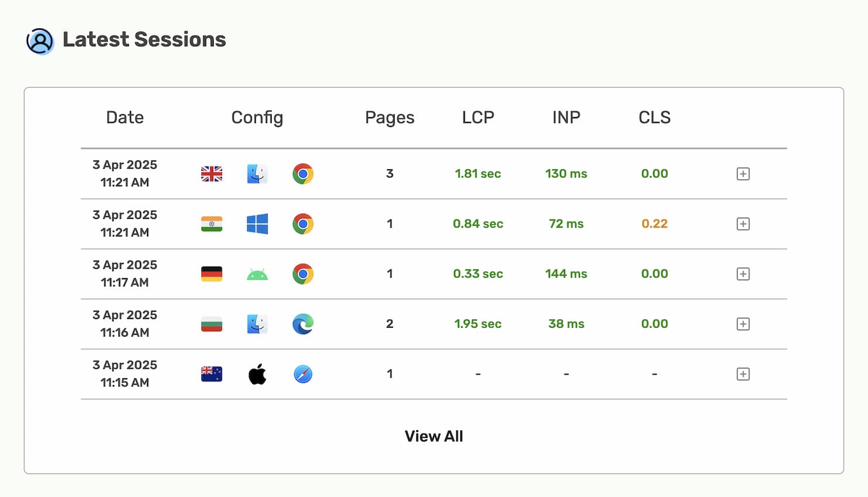The height and width of the screenshot is (497, 868).
Task: Click the LCP column header
Action: [478, 118]
